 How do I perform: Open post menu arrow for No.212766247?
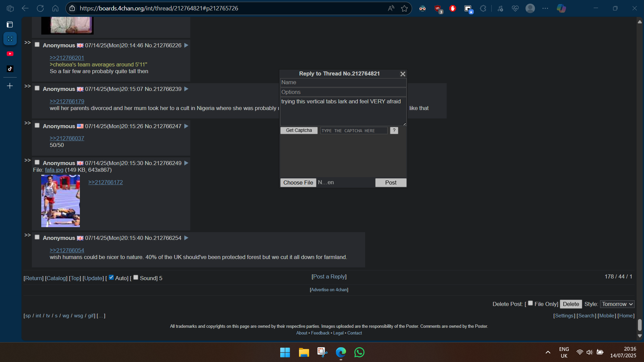click(x=186, y=126)
